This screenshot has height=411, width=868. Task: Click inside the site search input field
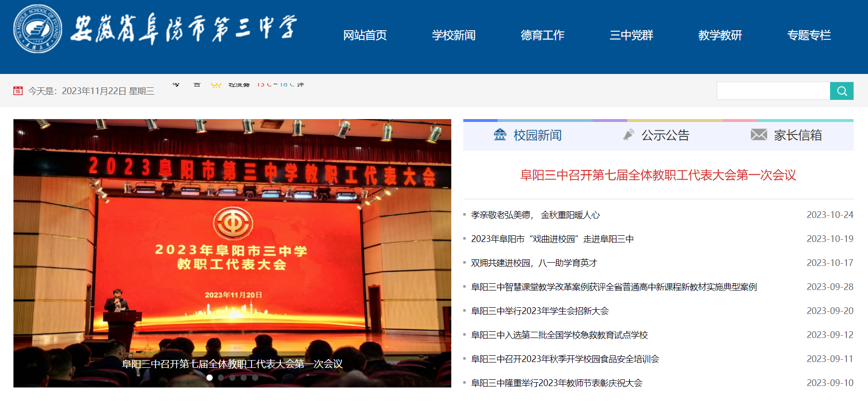[773, 91]
